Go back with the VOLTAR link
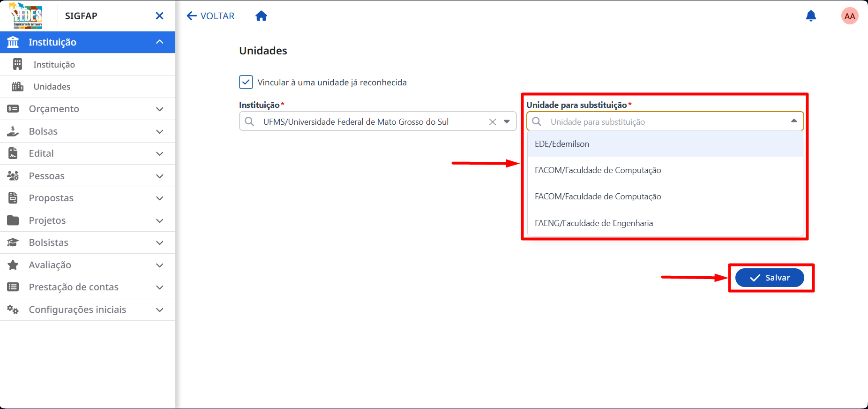 [210, 16]
